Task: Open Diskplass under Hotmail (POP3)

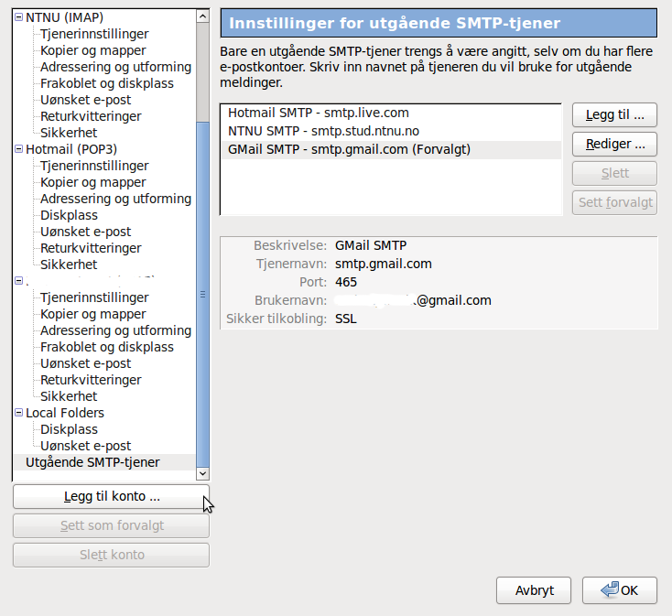Action: (69, 215)
